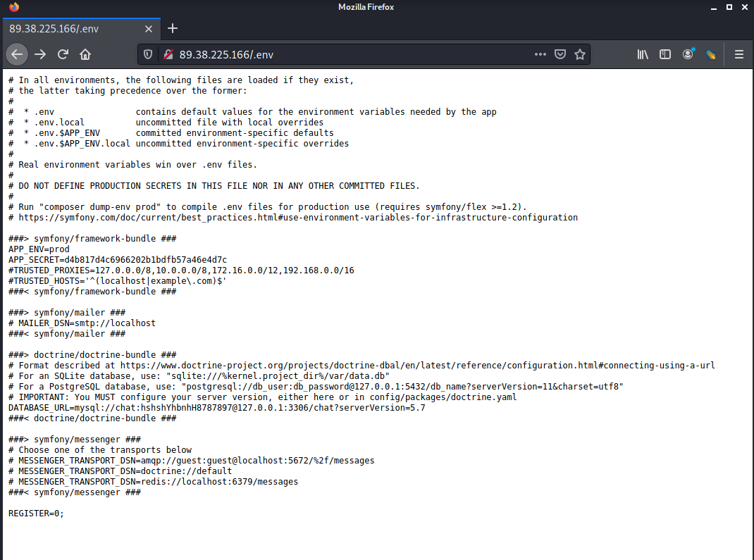Open the Firefox home page
The image size is (754, 560).
(85, 54)
